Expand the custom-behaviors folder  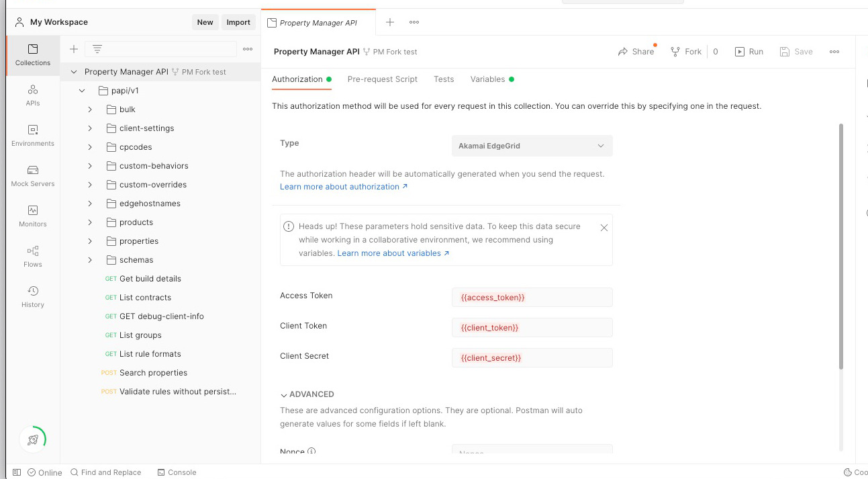tap(90, 166)
